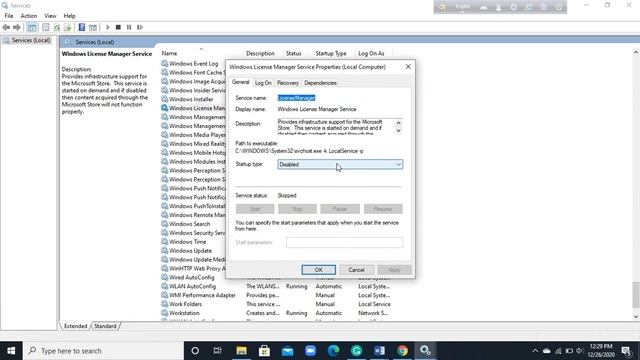This screenshot has height=360, width=640.
Task: Switch to the Recovery tab
Action: click(288, 83)
